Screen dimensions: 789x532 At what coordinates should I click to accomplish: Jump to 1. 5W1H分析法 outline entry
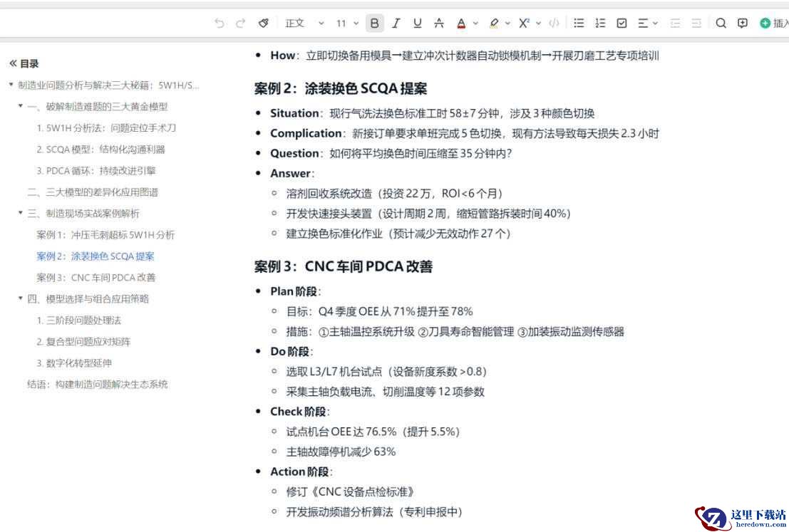click(107, 127)
